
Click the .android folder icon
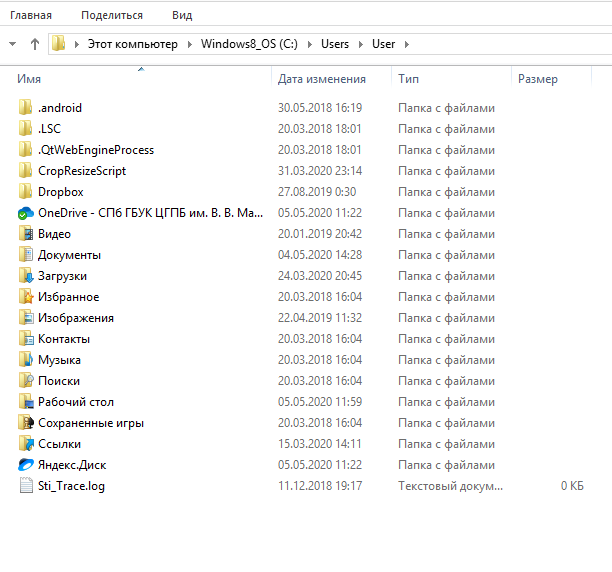click(x=26, y=107)
